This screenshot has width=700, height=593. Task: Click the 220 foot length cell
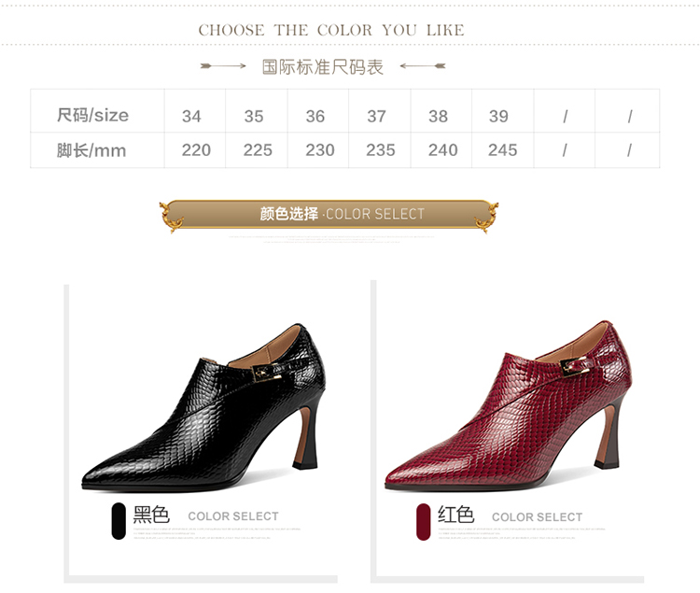[196, 150]
